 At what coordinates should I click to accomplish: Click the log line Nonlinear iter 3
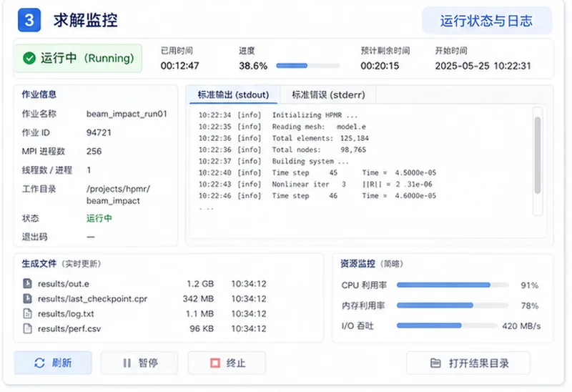(x=315, y=185)
